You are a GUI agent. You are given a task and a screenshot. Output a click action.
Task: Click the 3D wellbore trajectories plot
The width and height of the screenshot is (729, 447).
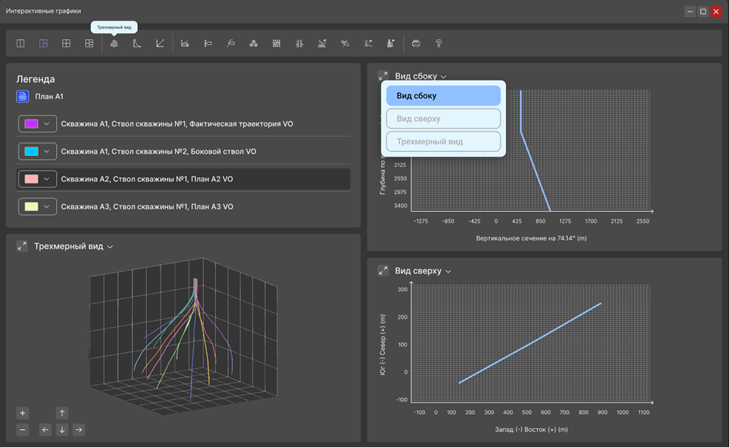[184, 335]
